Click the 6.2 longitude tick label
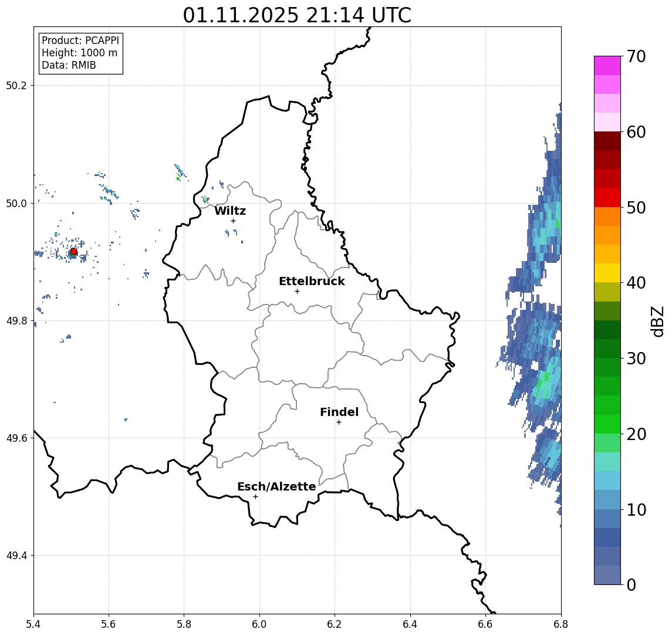This screenshot has height=636, width=672. [335, 624]
